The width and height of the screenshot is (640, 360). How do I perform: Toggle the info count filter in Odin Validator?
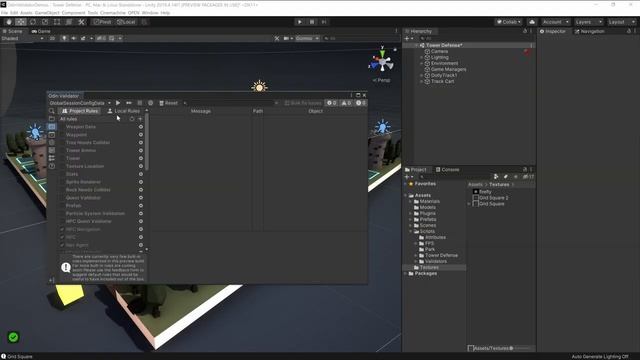click(361, 103)
